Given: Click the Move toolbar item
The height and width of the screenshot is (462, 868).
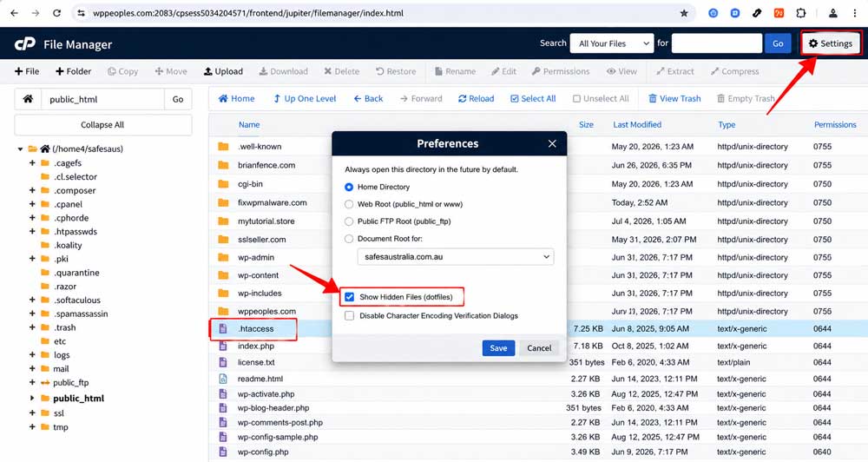Looking at the screenshot, I should tap(171, 71).
